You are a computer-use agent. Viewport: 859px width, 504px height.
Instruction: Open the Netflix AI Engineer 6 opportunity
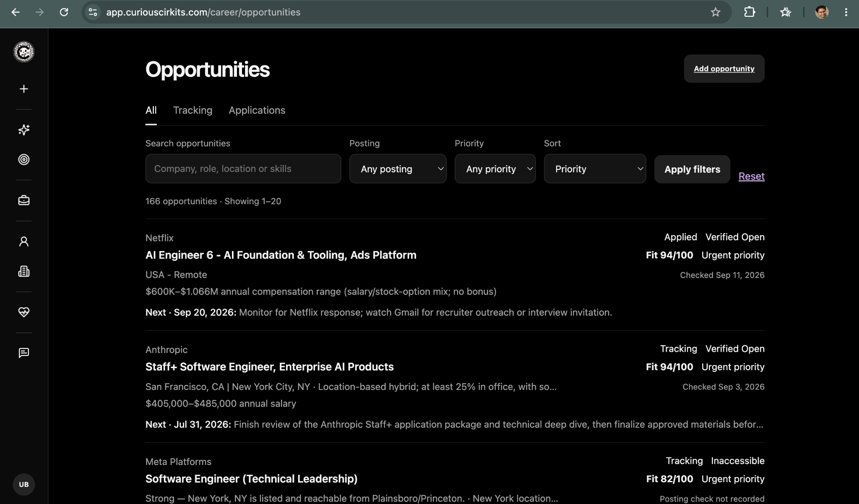point(281,255)
